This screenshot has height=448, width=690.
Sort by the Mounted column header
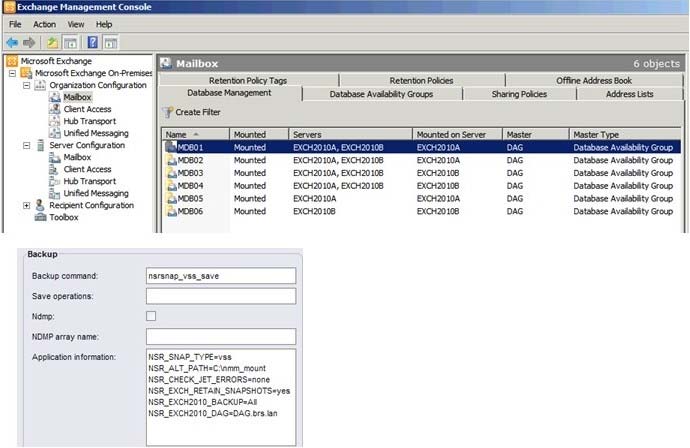coord(259,134)
